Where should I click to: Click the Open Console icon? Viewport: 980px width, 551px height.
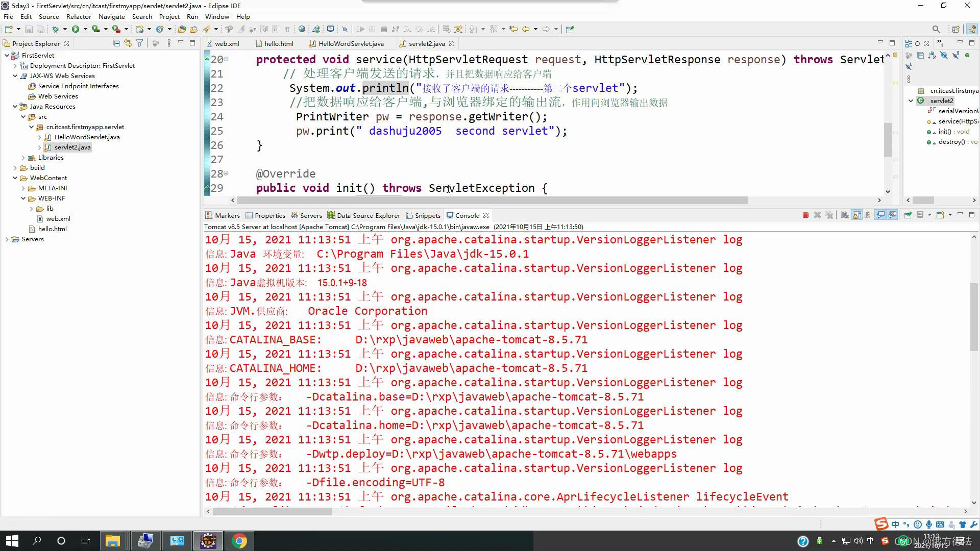[x=940, y=215]
